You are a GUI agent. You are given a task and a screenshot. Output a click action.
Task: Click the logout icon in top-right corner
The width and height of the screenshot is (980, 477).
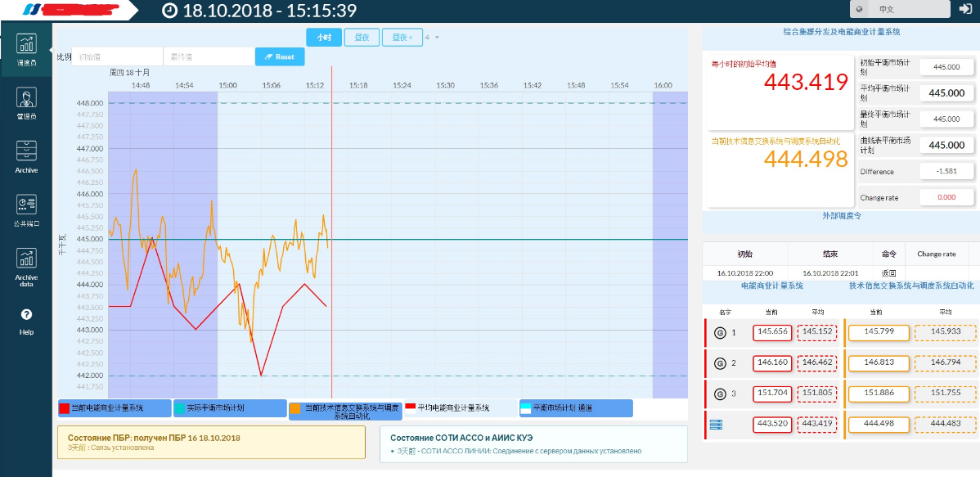(x=965, y=9)
